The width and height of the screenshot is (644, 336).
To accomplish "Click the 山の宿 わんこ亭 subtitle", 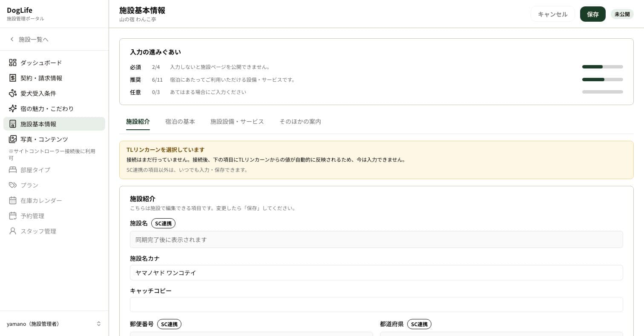I will pos(138,20).
